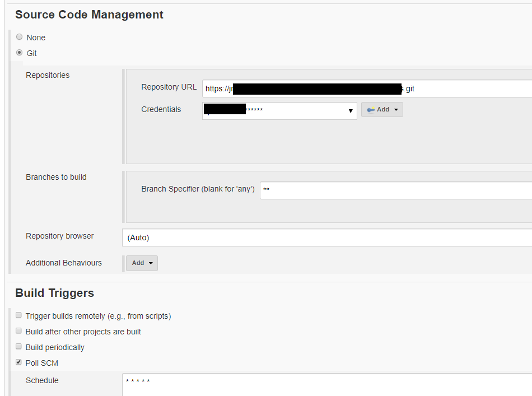532x396 pixels.
Task: Click into the Repository URL field
Action: coord(367,88)
